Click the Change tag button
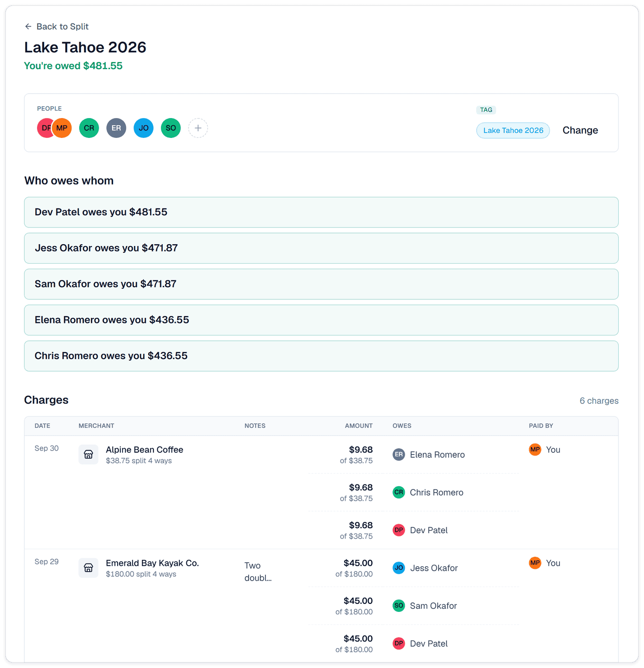Image resolution: width=644 pixels, height=668 pixels. coord(580,130)
